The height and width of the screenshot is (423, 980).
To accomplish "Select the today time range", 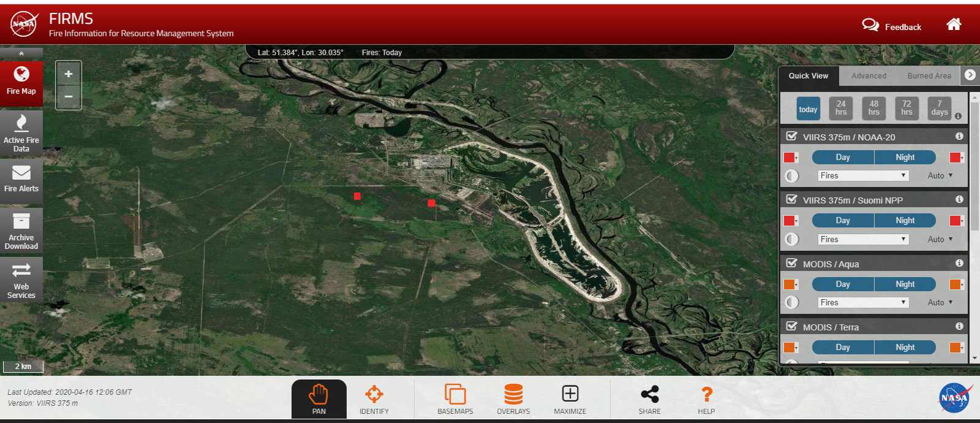I will 808,109.
